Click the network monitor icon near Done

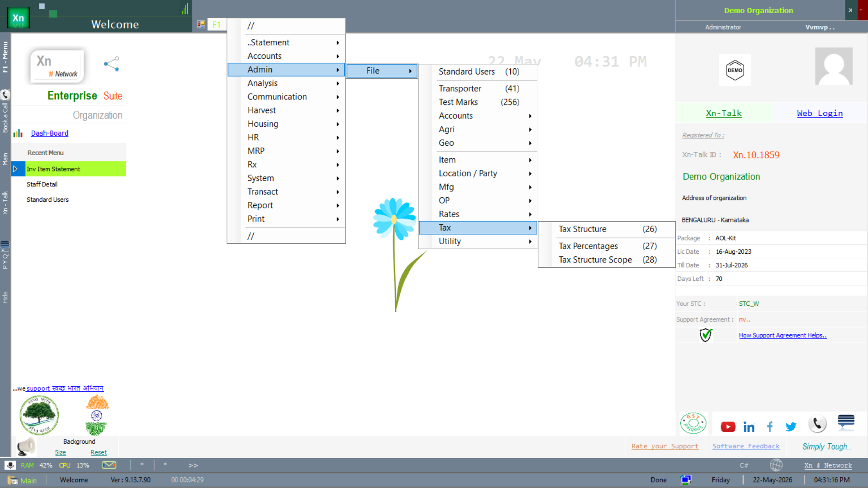pos(686,480)
